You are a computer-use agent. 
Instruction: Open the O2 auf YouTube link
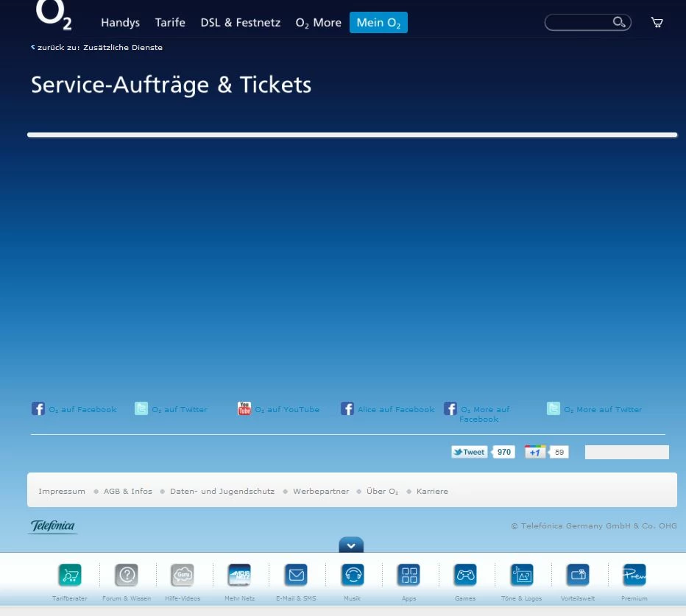288,409
